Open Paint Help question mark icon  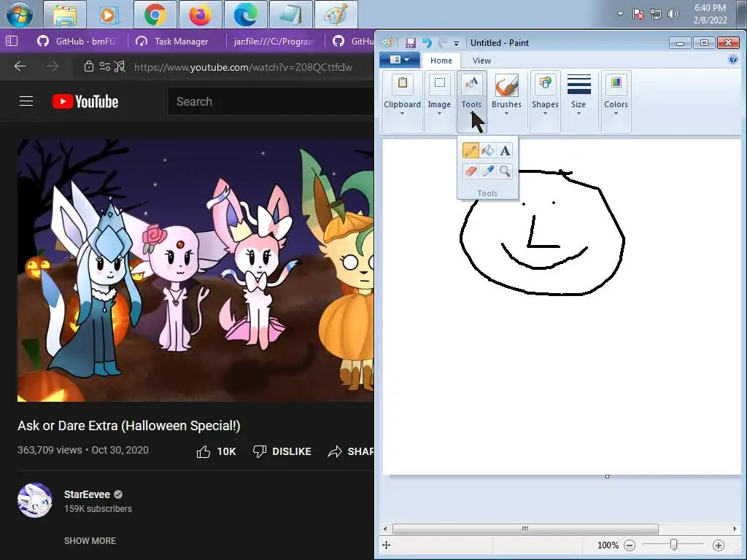[732, 60]
